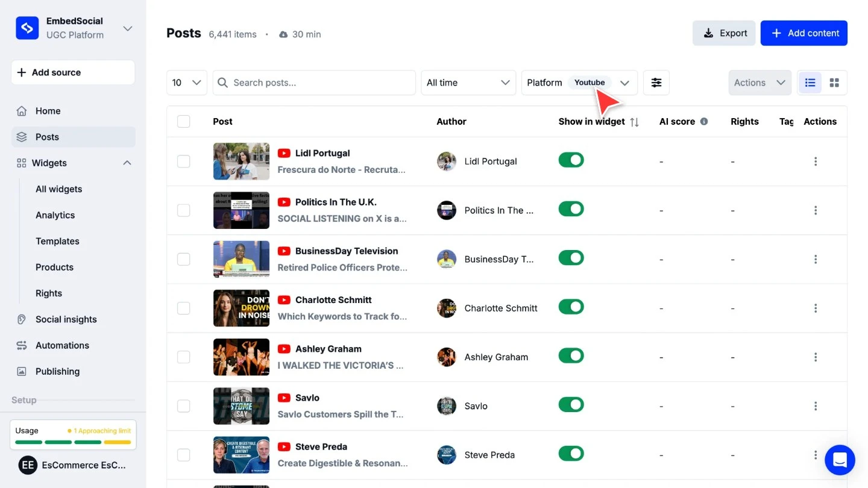Sort by Show in widget column
Screen dimensions: 868x488
[x=634, y=122]
